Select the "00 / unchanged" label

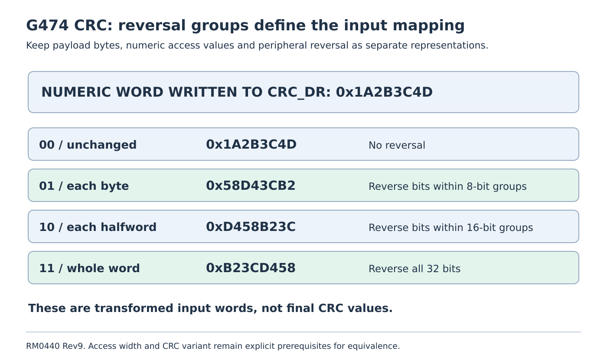[x=88, y=145]
